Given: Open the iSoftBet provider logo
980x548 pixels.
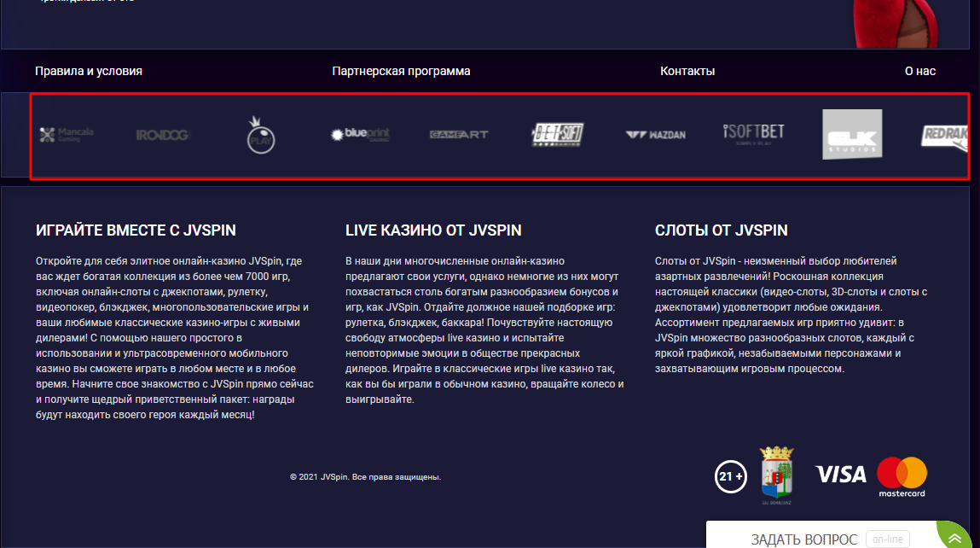Looking at the screenshot, I should tap(753, 134).
